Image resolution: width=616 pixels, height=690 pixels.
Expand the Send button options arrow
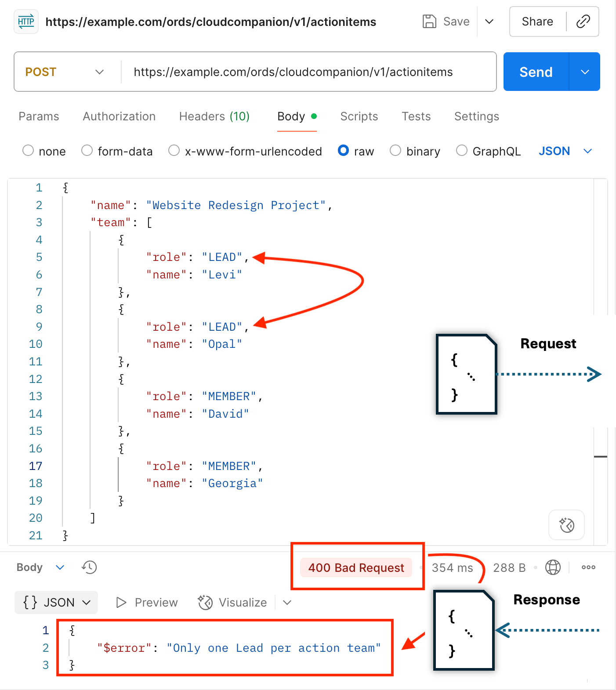(x=585, y=72)
